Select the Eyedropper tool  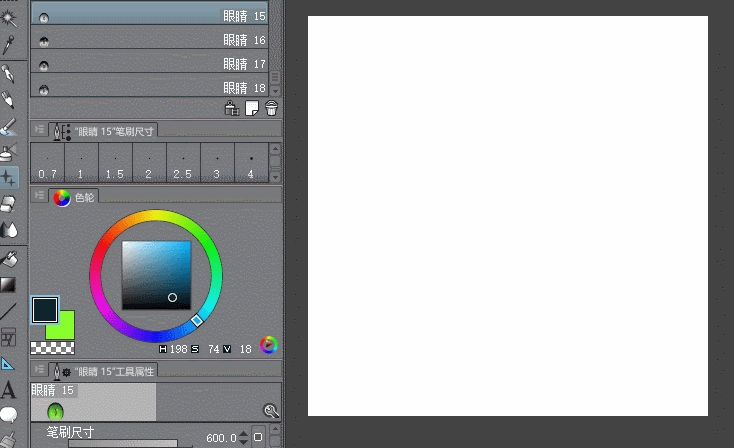[x=9, y=44]
